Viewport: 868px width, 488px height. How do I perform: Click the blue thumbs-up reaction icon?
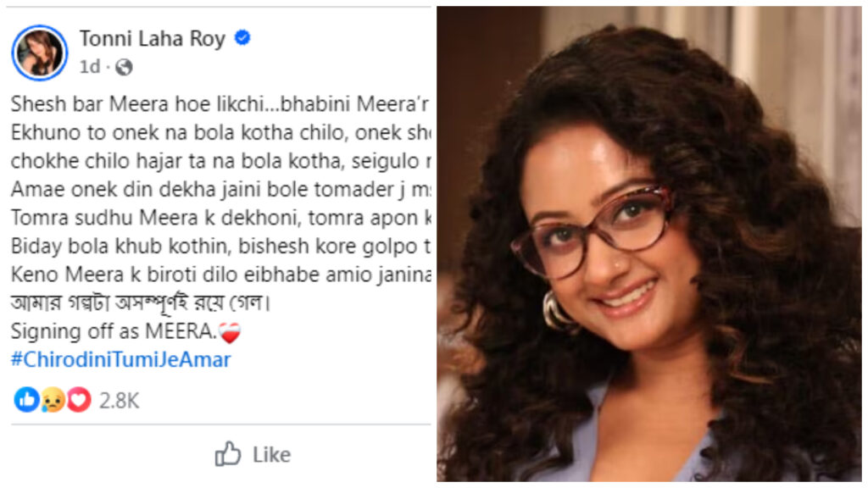(25, 400)
